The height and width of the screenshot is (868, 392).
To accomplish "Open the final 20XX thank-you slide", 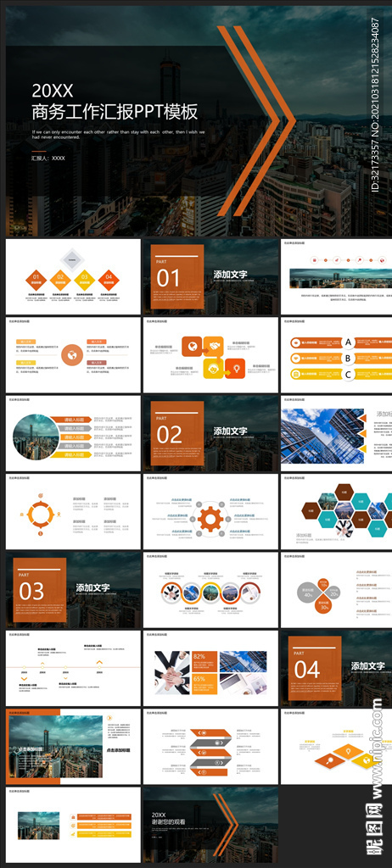I will coord(210,824).
